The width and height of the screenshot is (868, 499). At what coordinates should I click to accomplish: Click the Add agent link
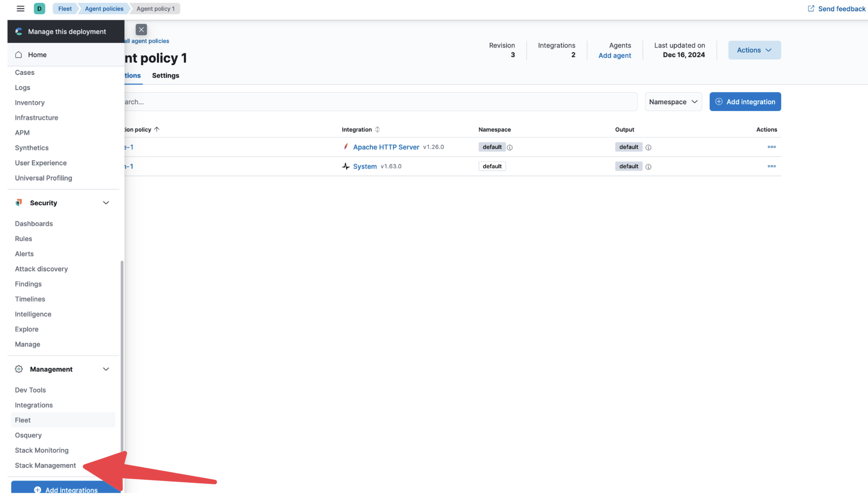614,55
